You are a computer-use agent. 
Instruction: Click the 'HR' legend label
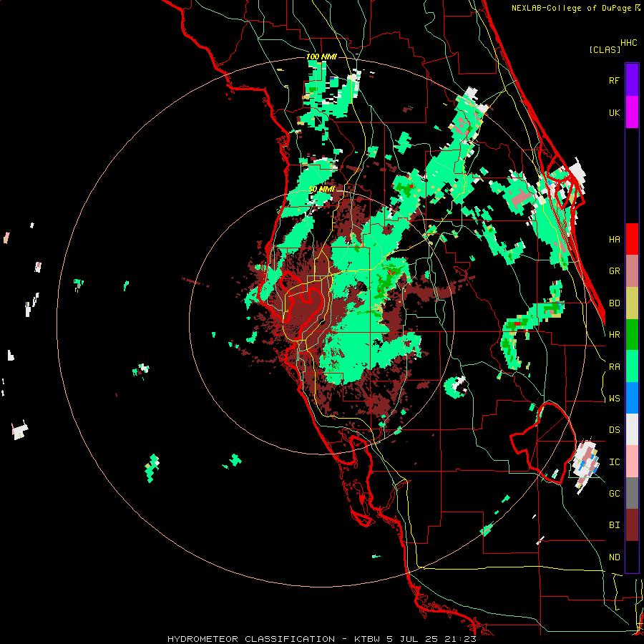[614, 335]
